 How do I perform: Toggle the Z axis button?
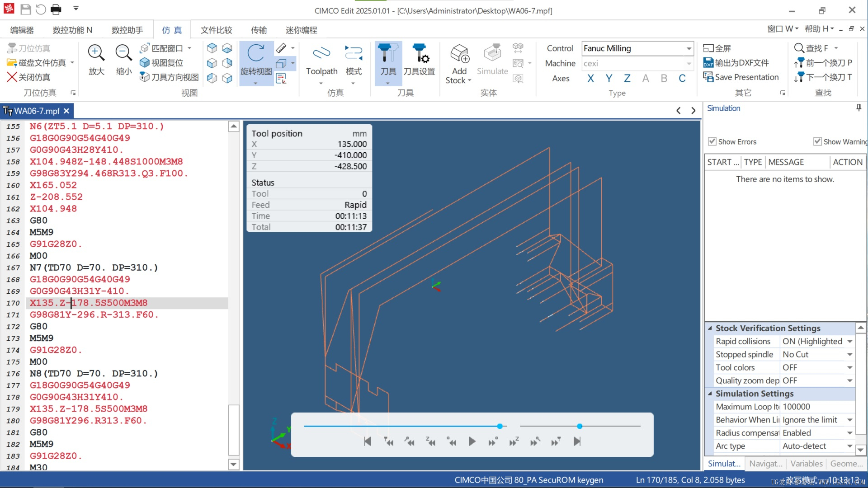(627, 78)
